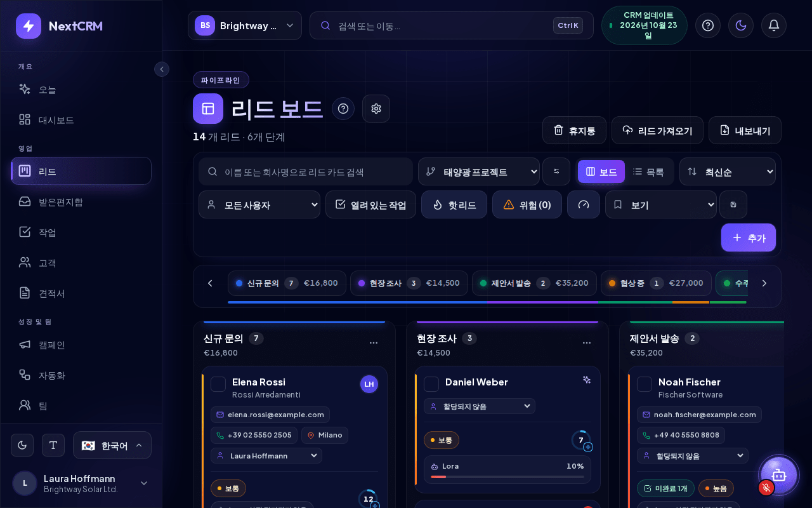Open the 신규 문의 column options menu
812x508 pixels.
tap(374, 342)
